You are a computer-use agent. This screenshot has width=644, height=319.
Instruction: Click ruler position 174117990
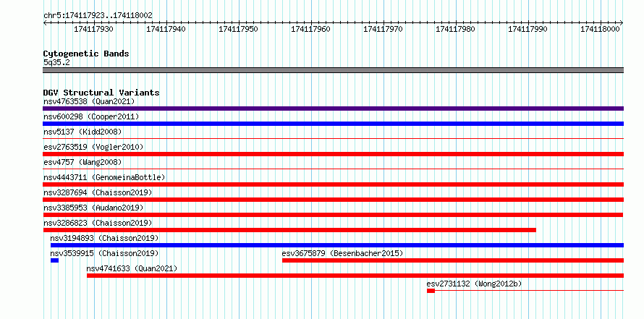(528, 29)
